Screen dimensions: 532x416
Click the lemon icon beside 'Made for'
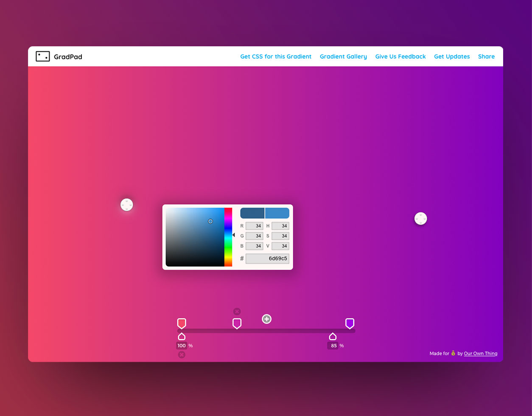[x=454, y=353]
